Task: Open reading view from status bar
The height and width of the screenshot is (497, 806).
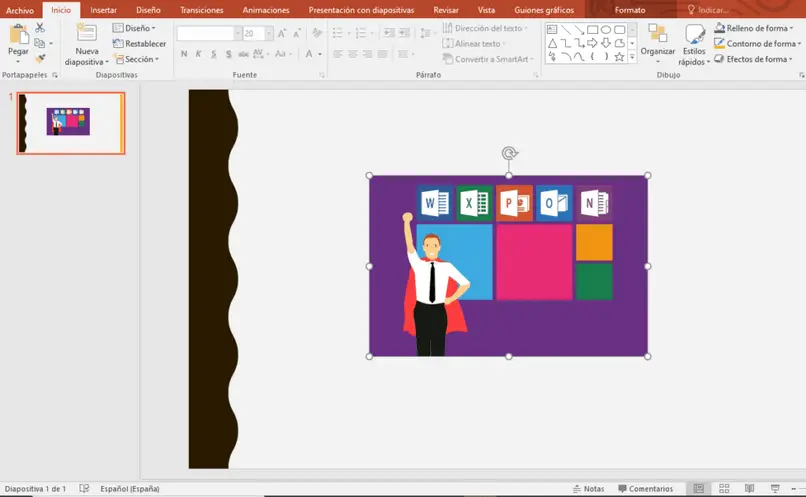Action: click(x=748, y=488)
